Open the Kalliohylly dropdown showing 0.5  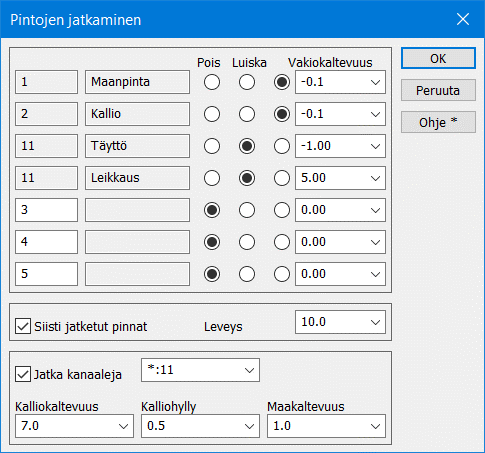pos(200,426)
